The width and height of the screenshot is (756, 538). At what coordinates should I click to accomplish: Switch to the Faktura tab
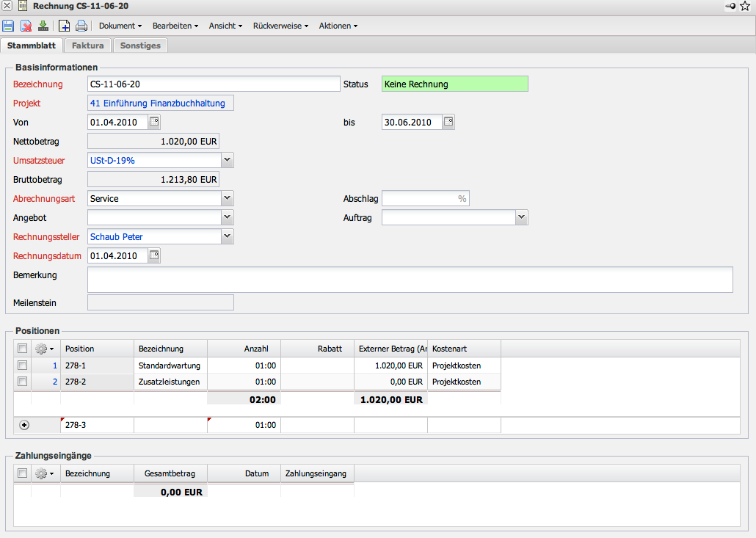click(x=87, y=46)
